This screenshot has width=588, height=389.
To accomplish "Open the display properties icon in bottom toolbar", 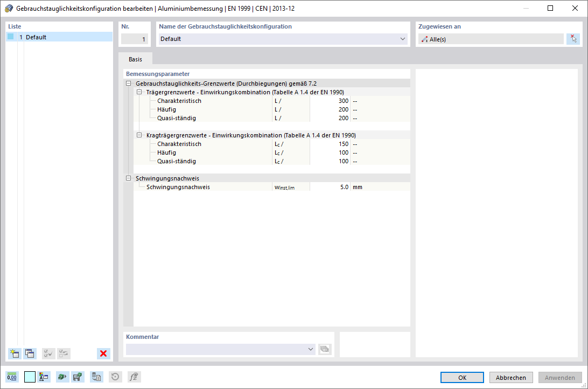I will 45,377.
